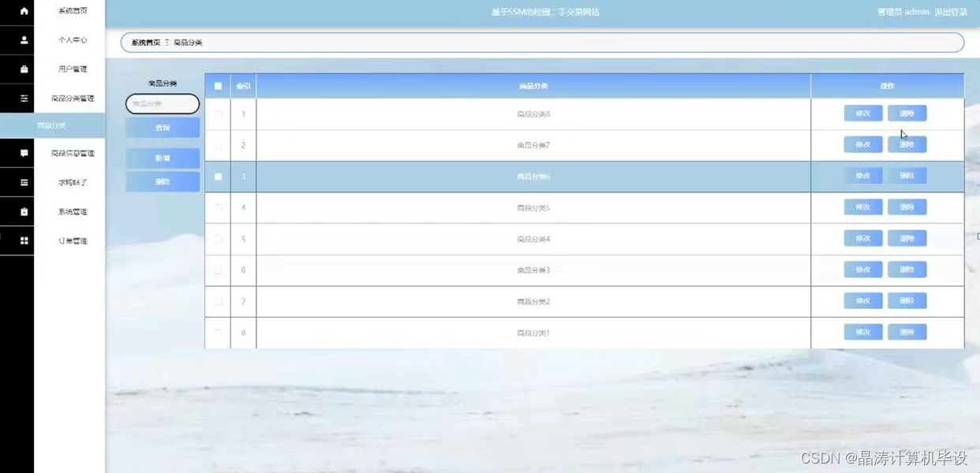Check the checkbox for row 商品分类1
Viewport: 980px width, 473px height.
click(218, 333)
